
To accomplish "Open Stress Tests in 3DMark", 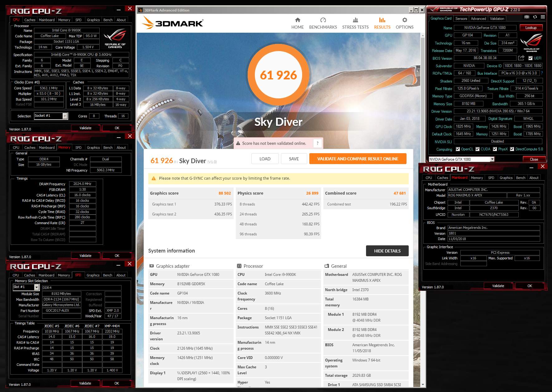I will click(355, 23).
